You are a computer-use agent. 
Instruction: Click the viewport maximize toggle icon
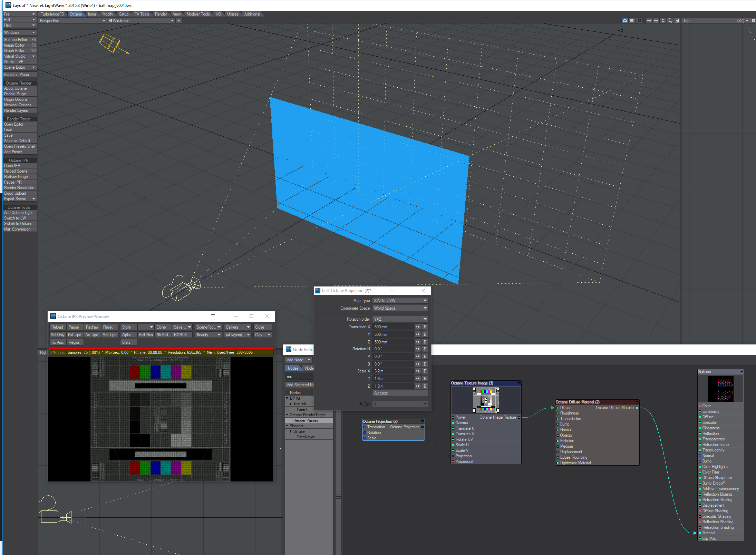coord(677,21)
